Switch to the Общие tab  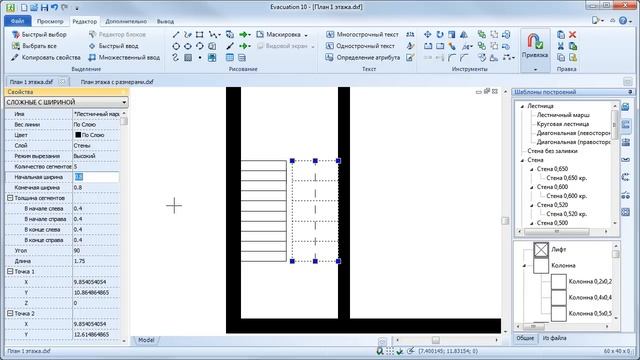[525, 338]
